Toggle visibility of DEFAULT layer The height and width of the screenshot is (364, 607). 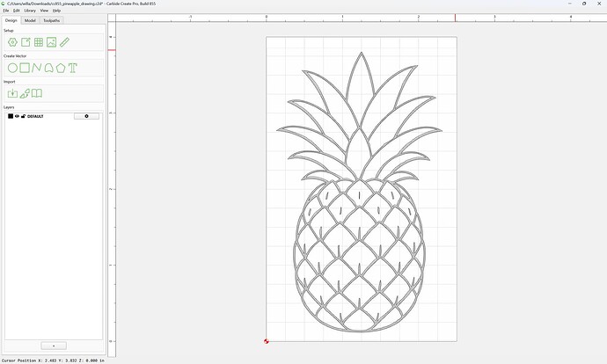coord(17,116)
